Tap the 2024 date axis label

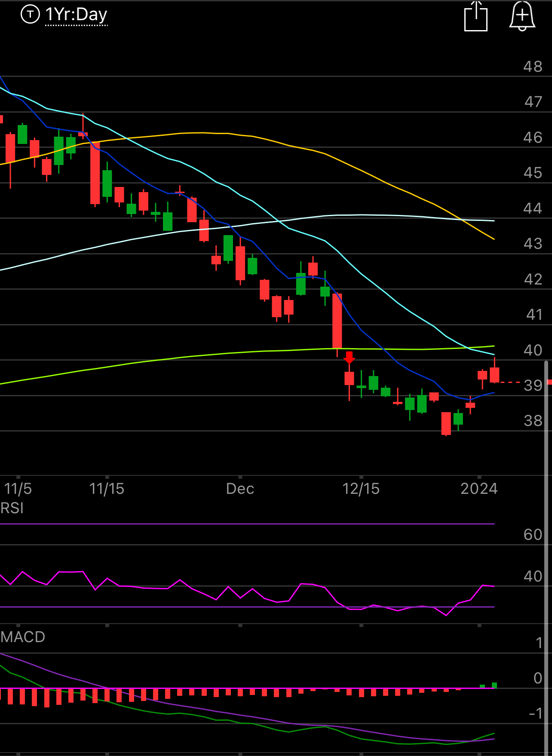[479, 489]
